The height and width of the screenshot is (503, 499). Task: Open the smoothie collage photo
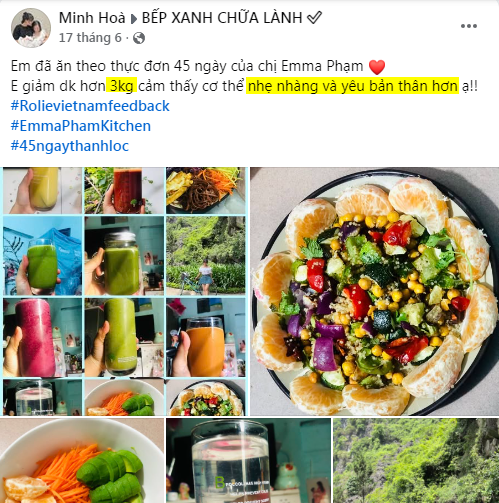pyautogui.click(x=124, y=291)
